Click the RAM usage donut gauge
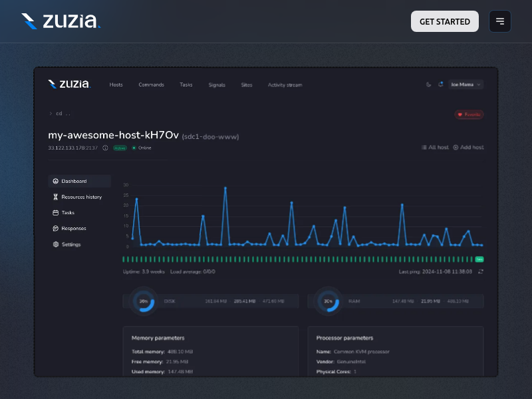 [328, 301]
